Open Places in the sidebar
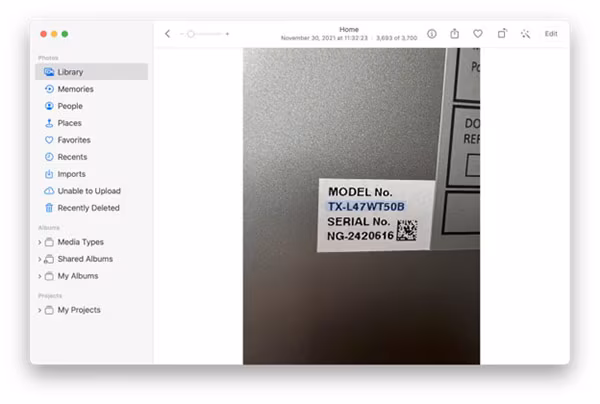Screen dimensions: 600x404 click(91, 123)
